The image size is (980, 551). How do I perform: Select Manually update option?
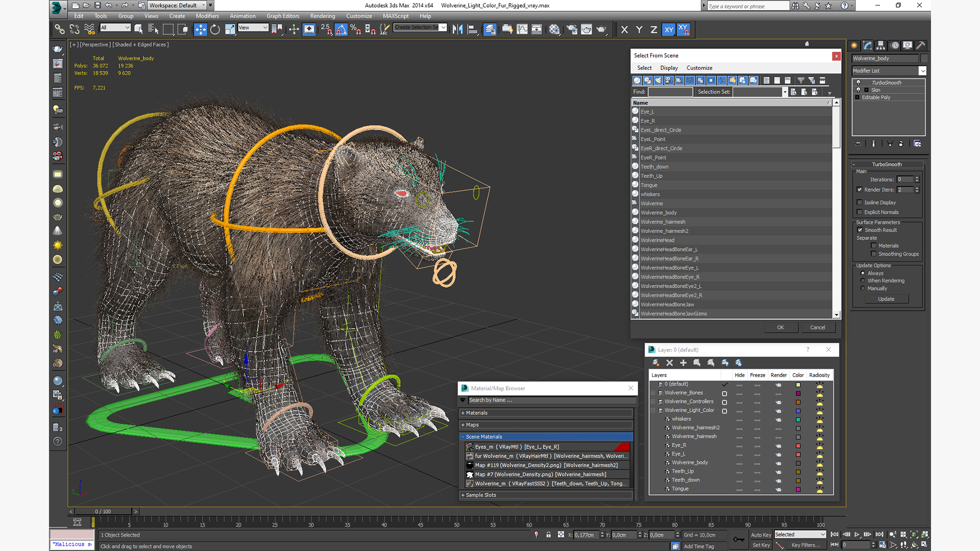863,288
